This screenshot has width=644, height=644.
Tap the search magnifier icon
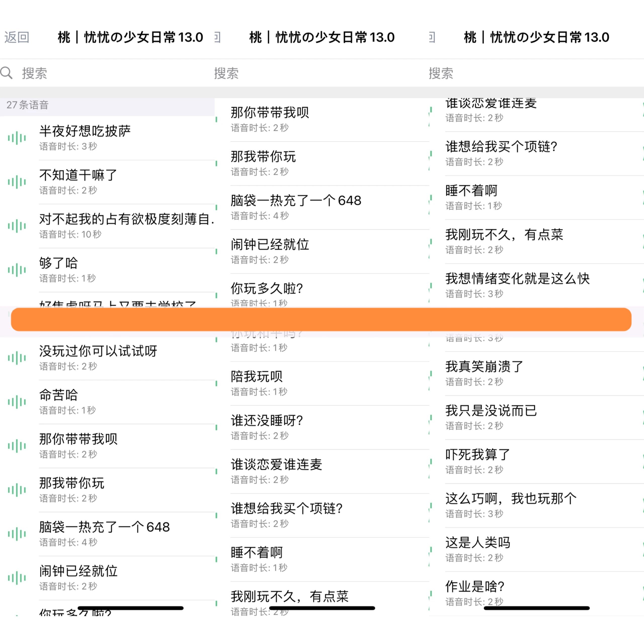pos(7,72)
